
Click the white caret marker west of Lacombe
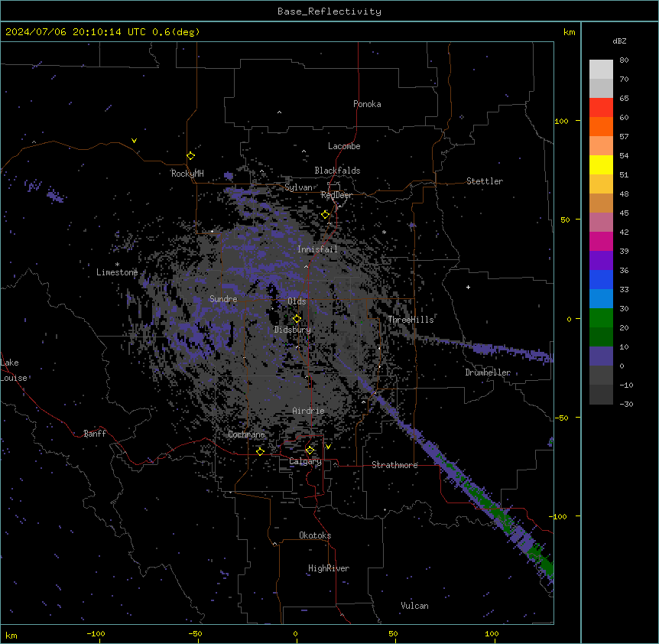[x=304, y=151]
